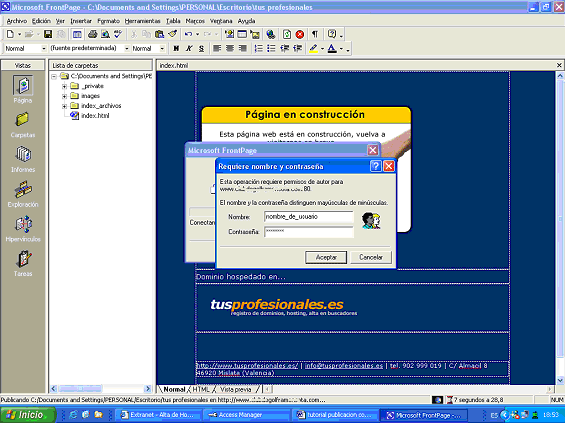Click the Print icon

pos(92,34)
